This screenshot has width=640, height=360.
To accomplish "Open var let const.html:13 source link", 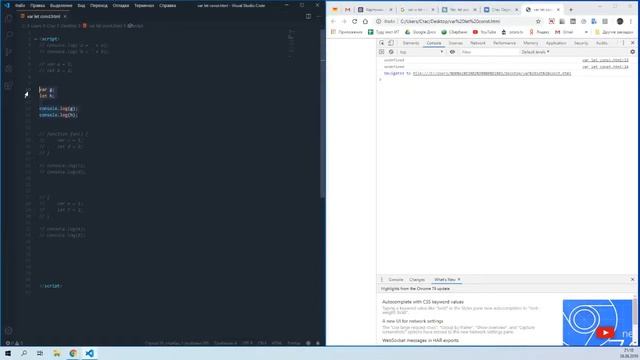I will click(x=605, y=60).
